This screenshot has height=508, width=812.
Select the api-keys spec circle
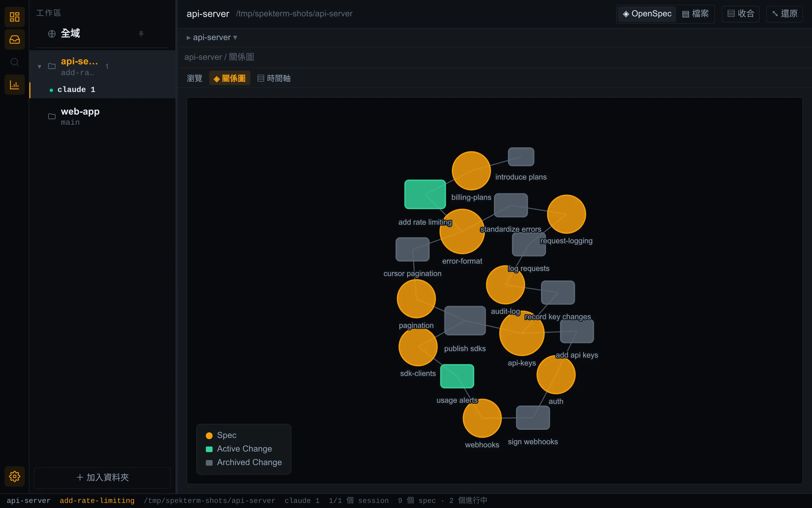point(522,333)
